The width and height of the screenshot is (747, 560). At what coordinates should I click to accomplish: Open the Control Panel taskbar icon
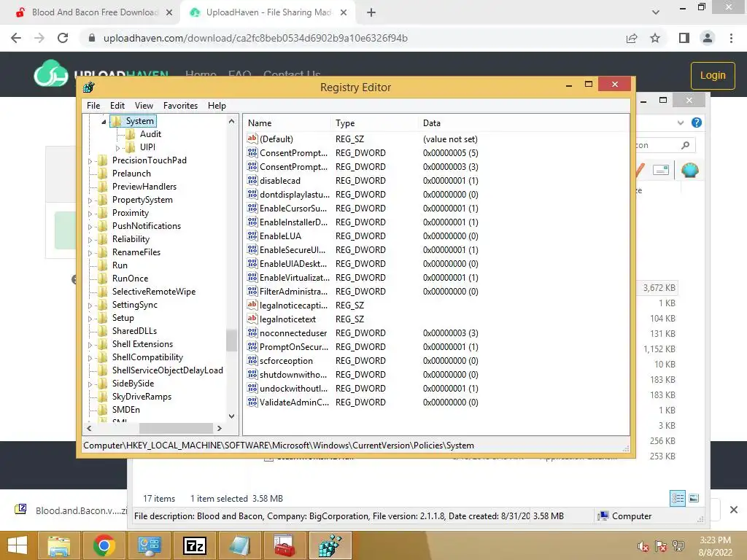[x=149, y=545]
